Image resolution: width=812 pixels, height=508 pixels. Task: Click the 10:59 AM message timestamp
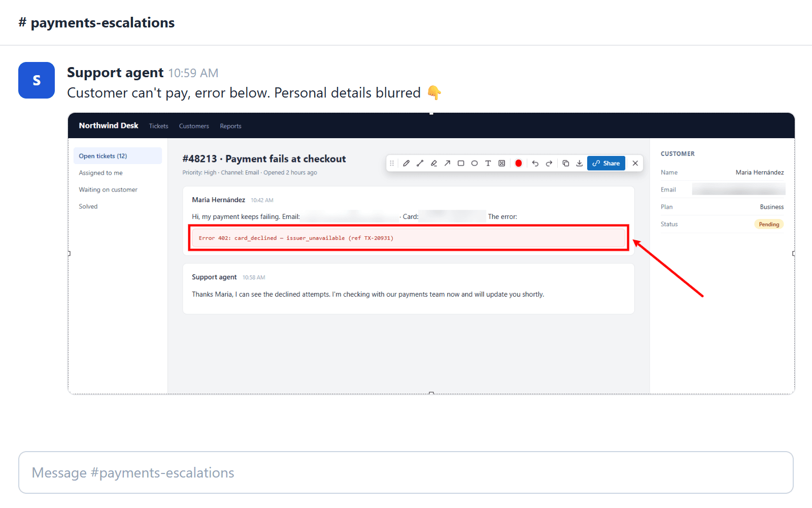coord(193,73)
